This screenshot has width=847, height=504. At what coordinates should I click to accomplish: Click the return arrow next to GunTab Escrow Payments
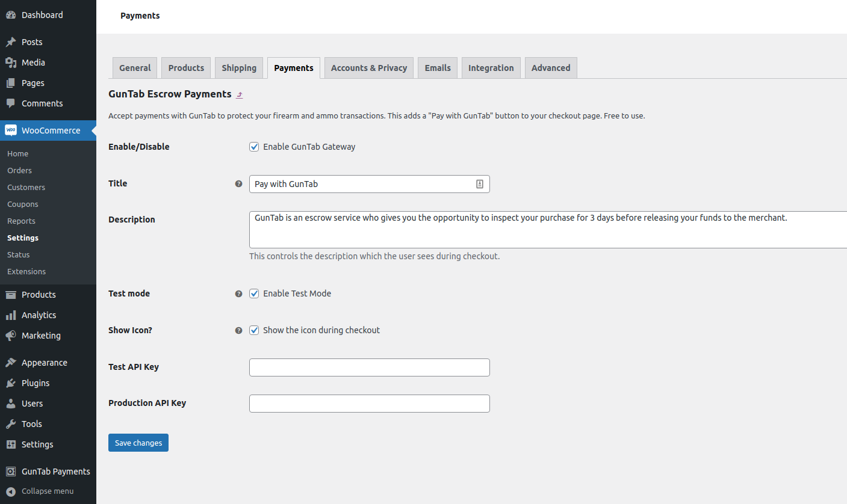(x=240, y=95)
